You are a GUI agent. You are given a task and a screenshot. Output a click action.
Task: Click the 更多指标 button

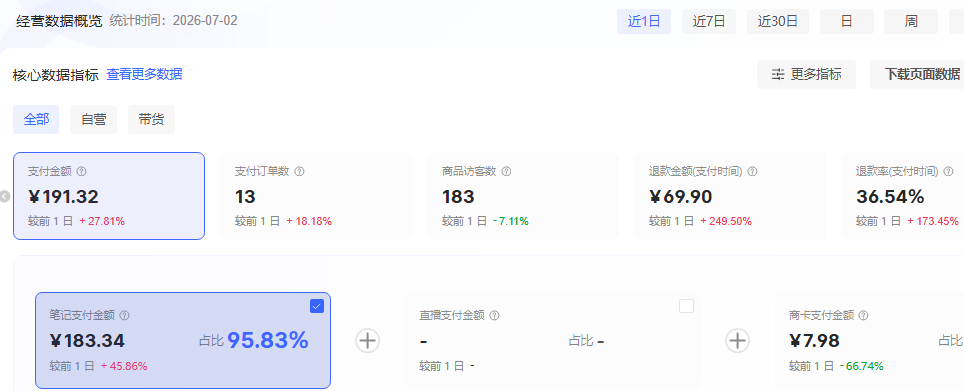click(x=806, y=74)
